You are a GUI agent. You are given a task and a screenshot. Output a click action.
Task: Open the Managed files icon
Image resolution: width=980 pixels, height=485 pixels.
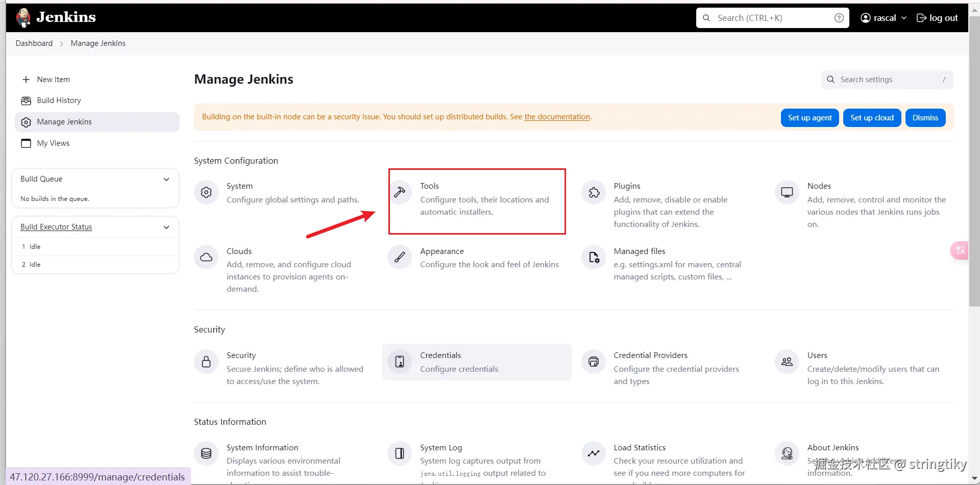(x=594, y=258)
